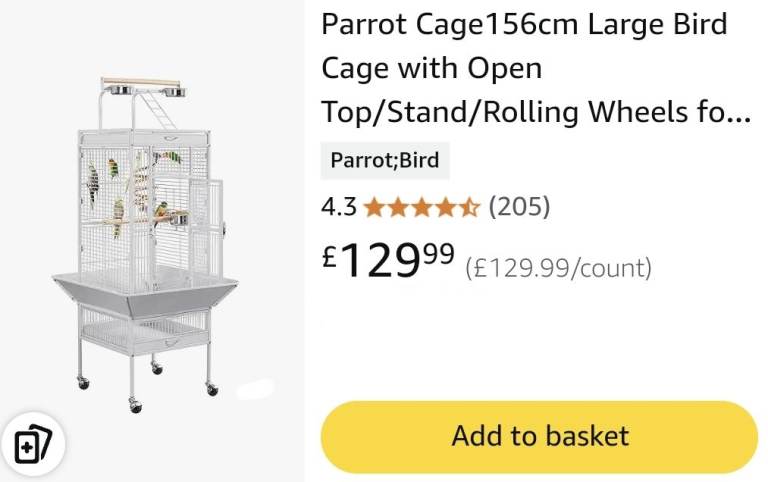Click the half-filled fifth rating star

click(469, 208)
